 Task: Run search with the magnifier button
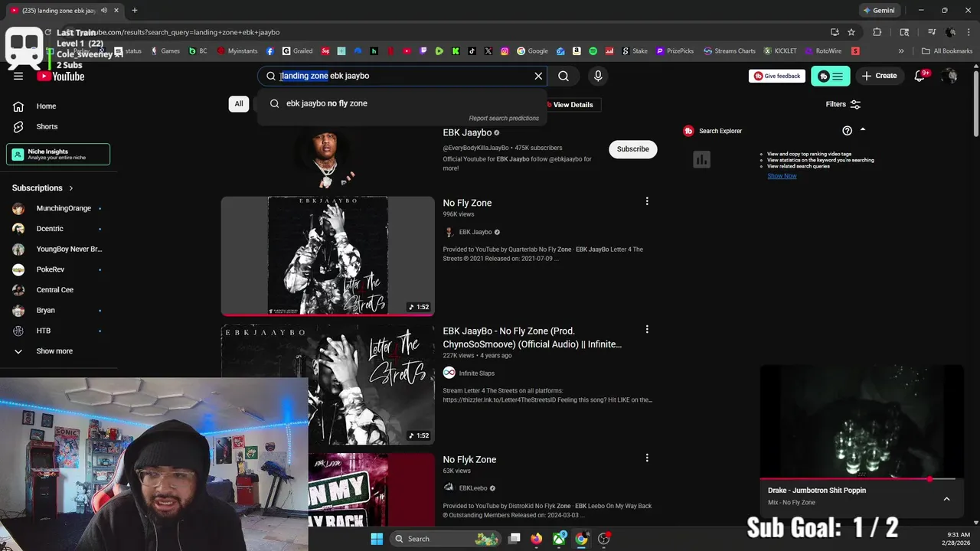click(563, 76)
